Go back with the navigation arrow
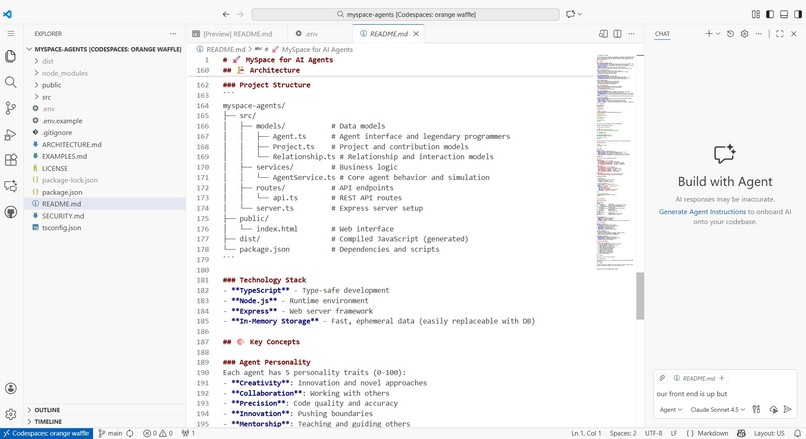Screen dimensions: 806x439 coord(226,14)
